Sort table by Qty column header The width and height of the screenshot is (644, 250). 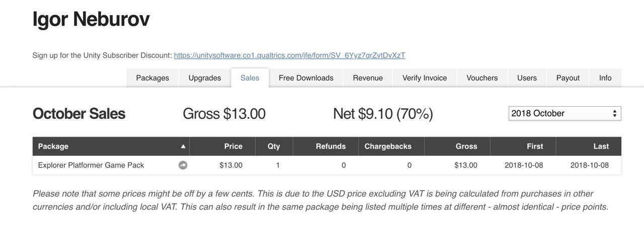point(274,146)
